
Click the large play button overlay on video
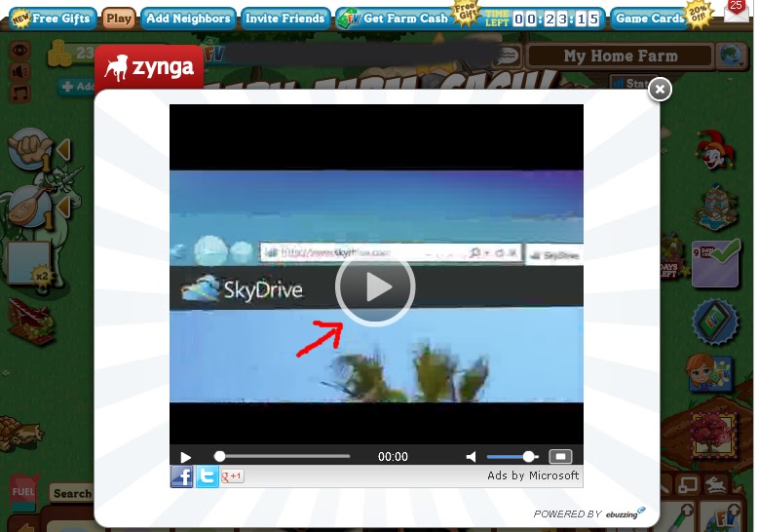click(375, 287)
